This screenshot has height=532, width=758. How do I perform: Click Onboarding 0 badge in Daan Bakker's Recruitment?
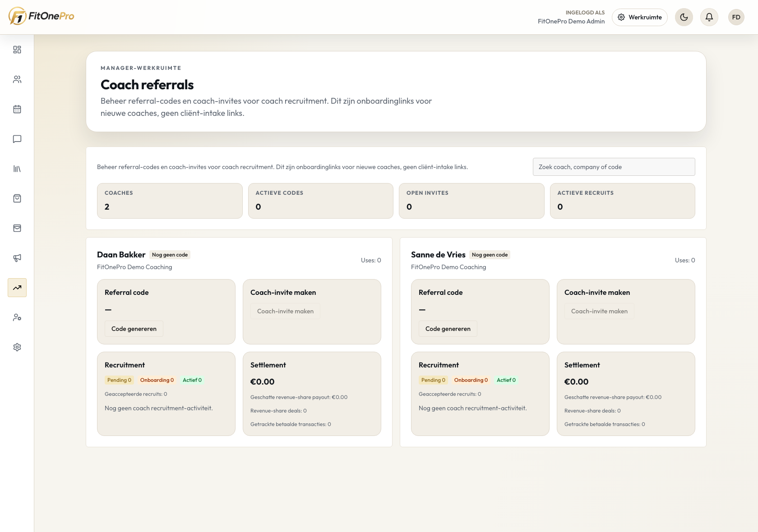pos(157,380)
